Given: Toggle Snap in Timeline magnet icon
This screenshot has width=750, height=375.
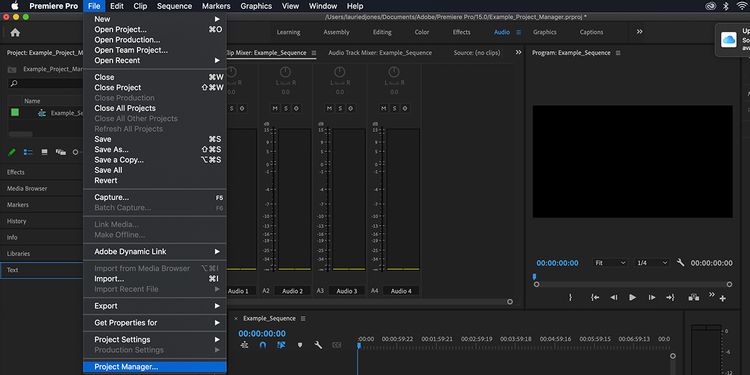Looking at the screenshot, I should (263, 345).
